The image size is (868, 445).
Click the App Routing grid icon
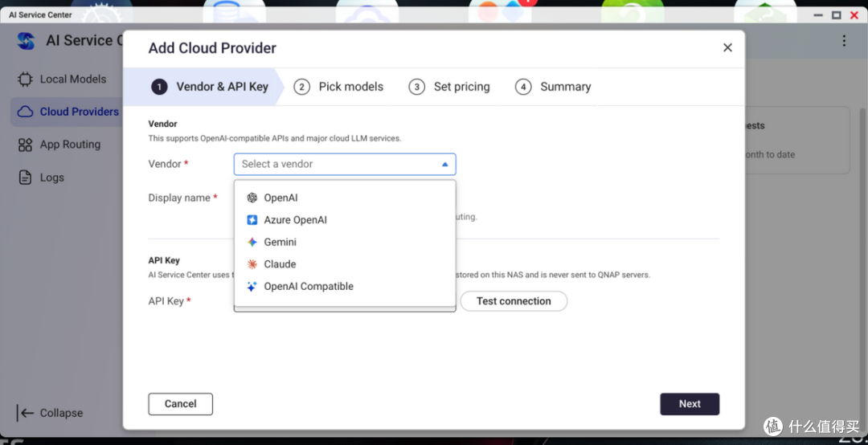coord(25,145)
